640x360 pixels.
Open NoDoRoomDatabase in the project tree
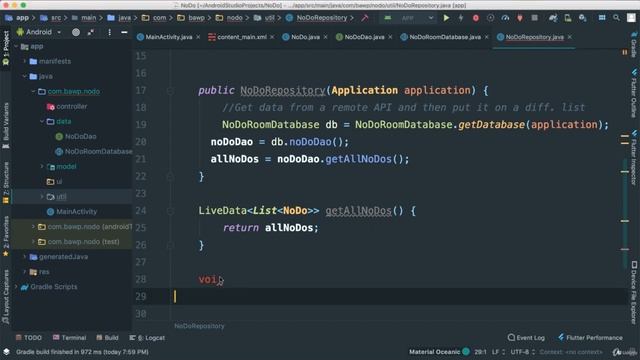click(x=93, y=151)
